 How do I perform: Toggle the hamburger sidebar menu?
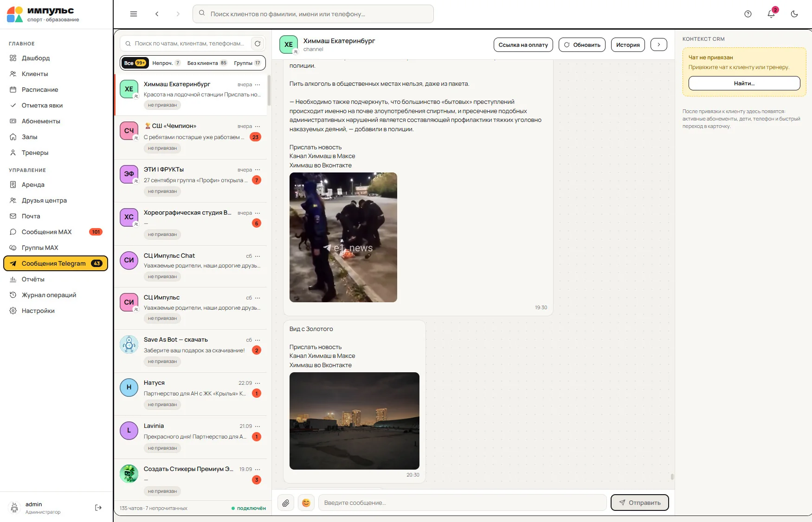pyautogui.click(x=134, y=14)
